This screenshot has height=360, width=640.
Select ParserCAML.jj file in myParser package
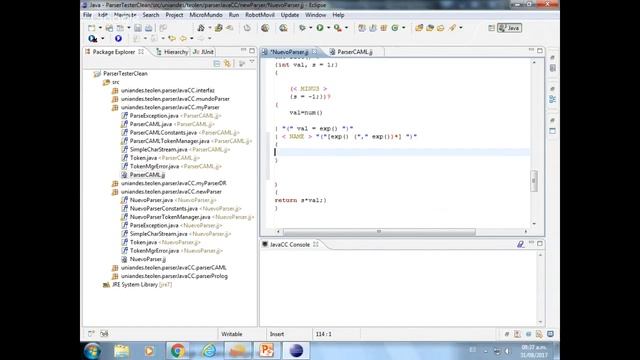(x=147, y=175)
